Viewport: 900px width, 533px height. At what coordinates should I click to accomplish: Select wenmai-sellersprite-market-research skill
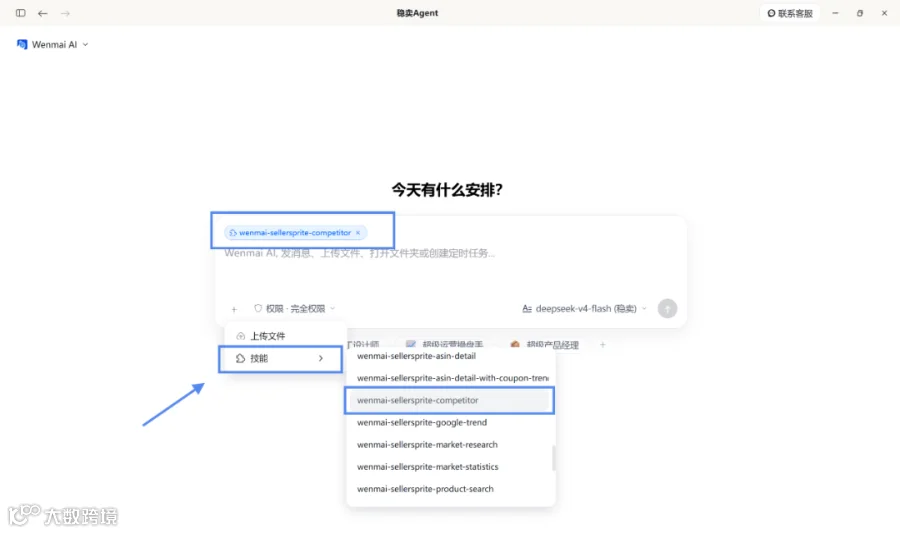[449, 445]
